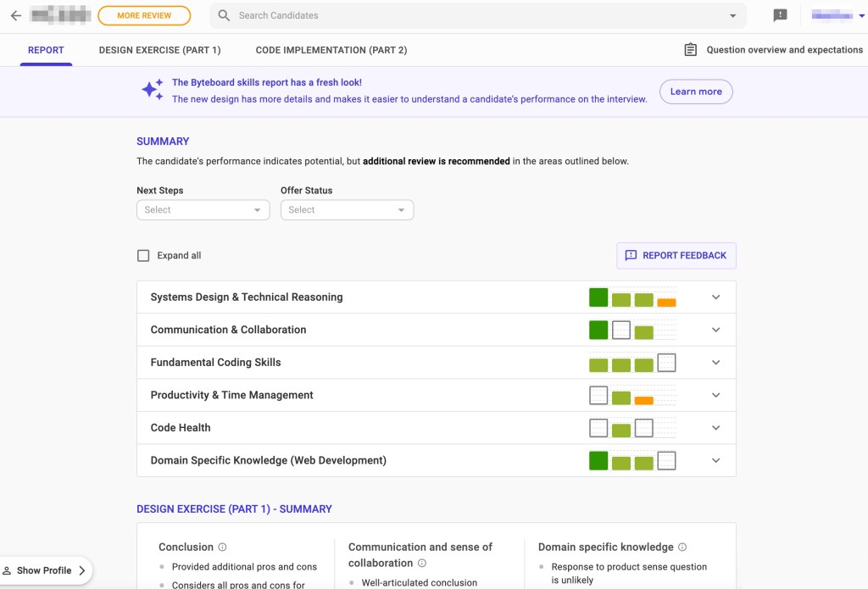Click the back arrow icon
Viewport: 868px width, 589px height.
tap(15, 15)
